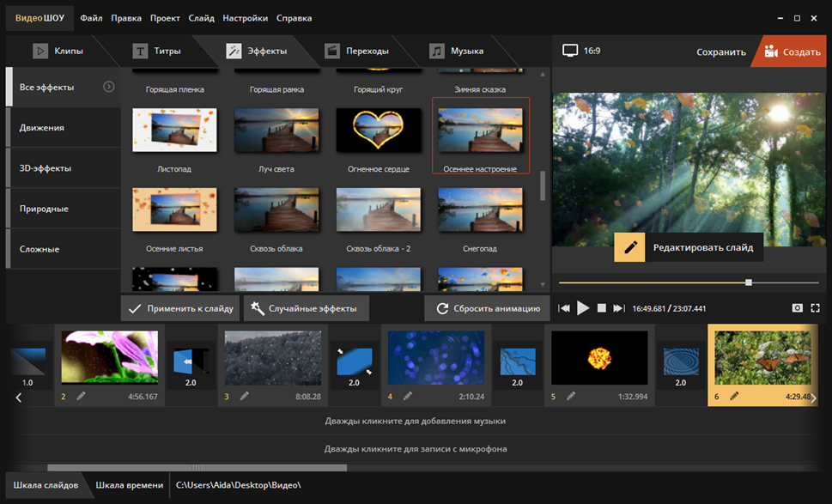Image resolution: width=832 pixels, height=504 pixels.
Task: Click the Применить к слайду button
Action: tap(179, 308)
